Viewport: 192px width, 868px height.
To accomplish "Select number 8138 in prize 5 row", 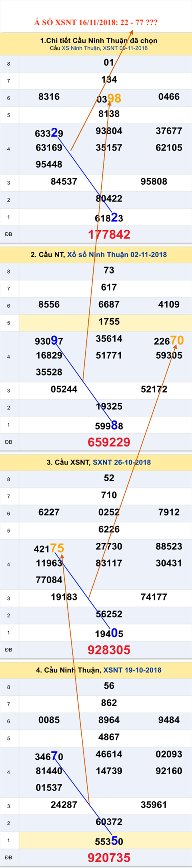I will [x=109, y=114].
